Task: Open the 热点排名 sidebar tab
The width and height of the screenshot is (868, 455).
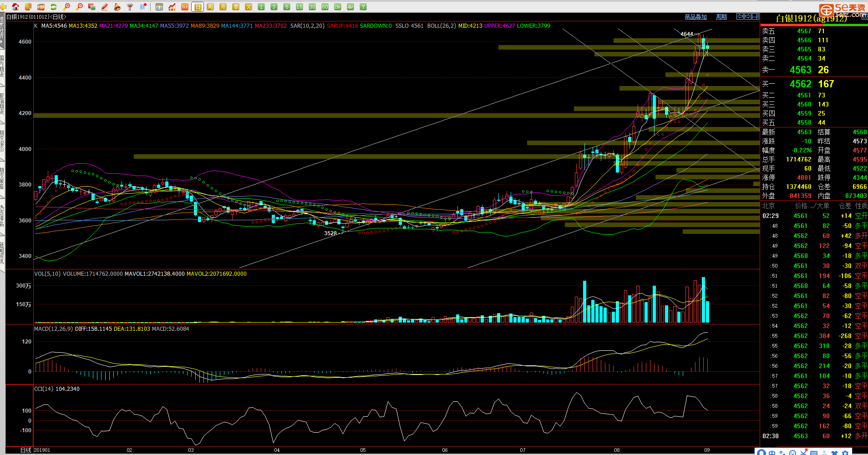Action: 2,216
